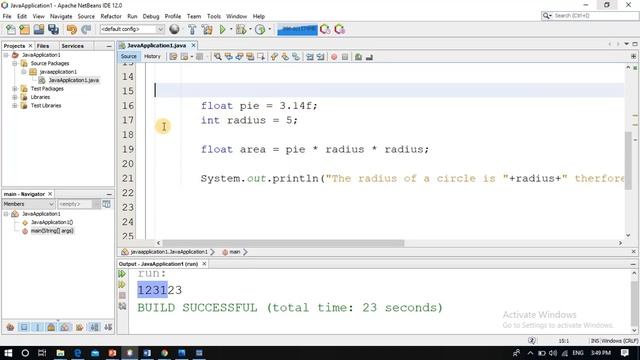Screen dimensions: 640x360
Task: Click the History view button
Action: [x=152, y=56]
